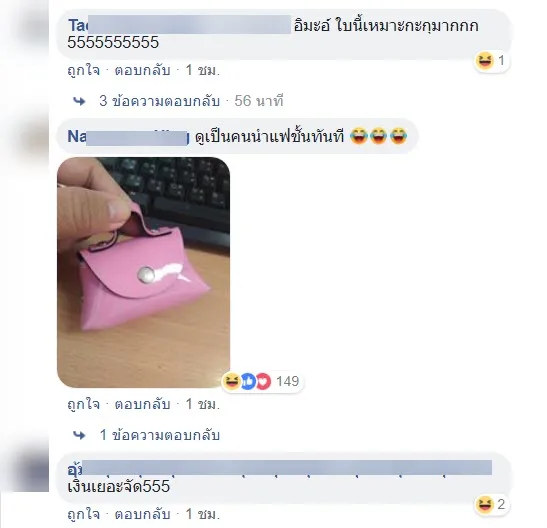Open first commenter's profile name
The width and height of the screenshot is (547, 528).
pos(179,25)
